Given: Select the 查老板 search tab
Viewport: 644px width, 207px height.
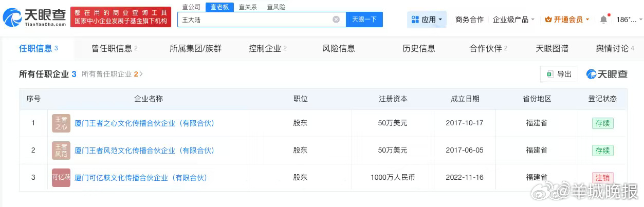Looking at the screenshot, I should (219, 7).
